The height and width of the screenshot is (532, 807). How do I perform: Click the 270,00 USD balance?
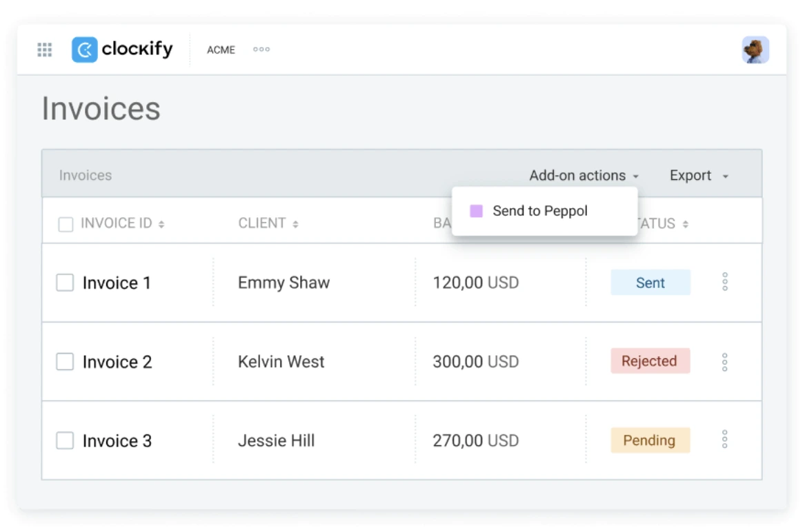(x=475, y=440)
